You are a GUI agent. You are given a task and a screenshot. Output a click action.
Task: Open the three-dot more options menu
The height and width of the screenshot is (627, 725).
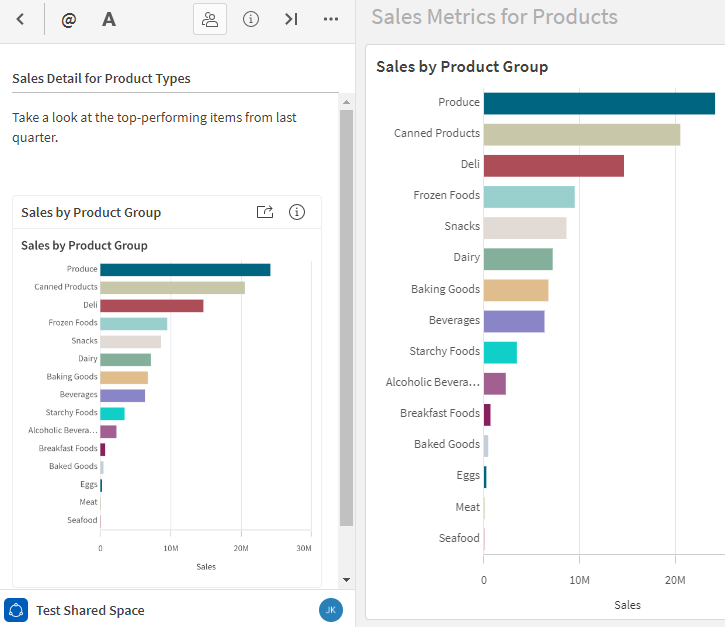click(x=331, y=19)
